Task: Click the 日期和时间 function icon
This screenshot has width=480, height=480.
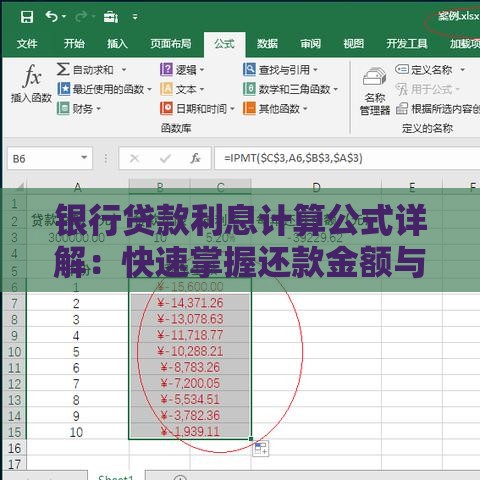Action: (166, 109)
